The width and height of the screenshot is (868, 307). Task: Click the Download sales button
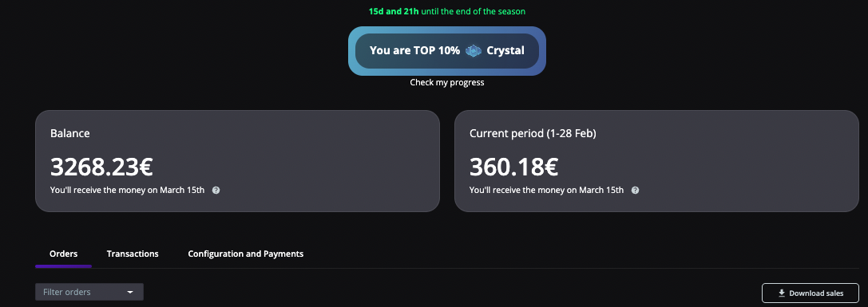click(811, 293)
